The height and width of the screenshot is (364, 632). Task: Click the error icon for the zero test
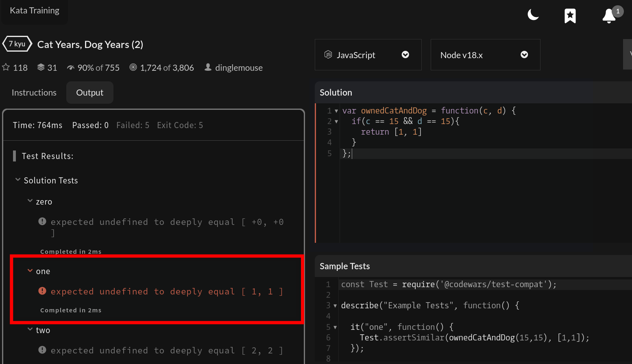pyautogui.click(x=42, y=221)
